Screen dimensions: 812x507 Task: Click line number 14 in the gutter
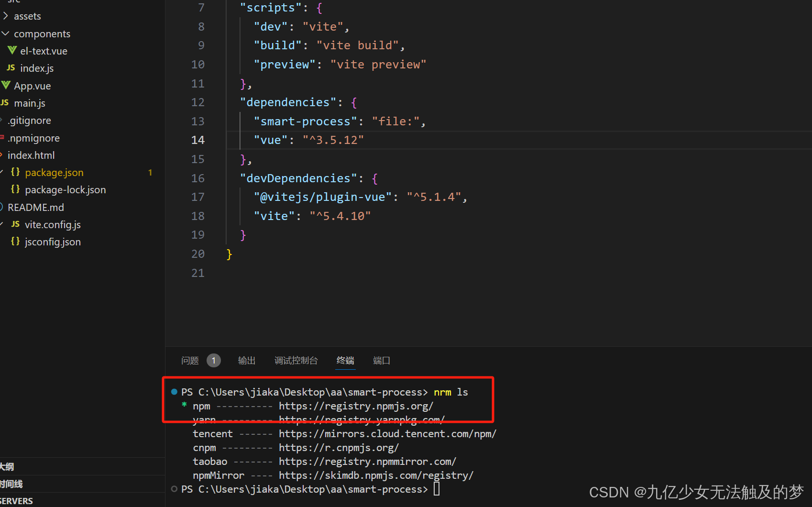198,140
